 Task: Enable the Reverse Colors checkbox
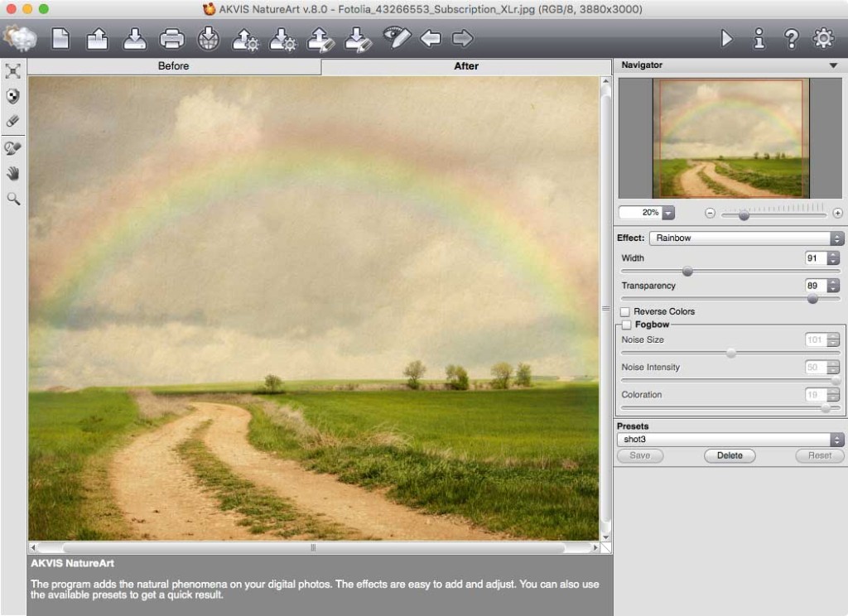point(625,312)
